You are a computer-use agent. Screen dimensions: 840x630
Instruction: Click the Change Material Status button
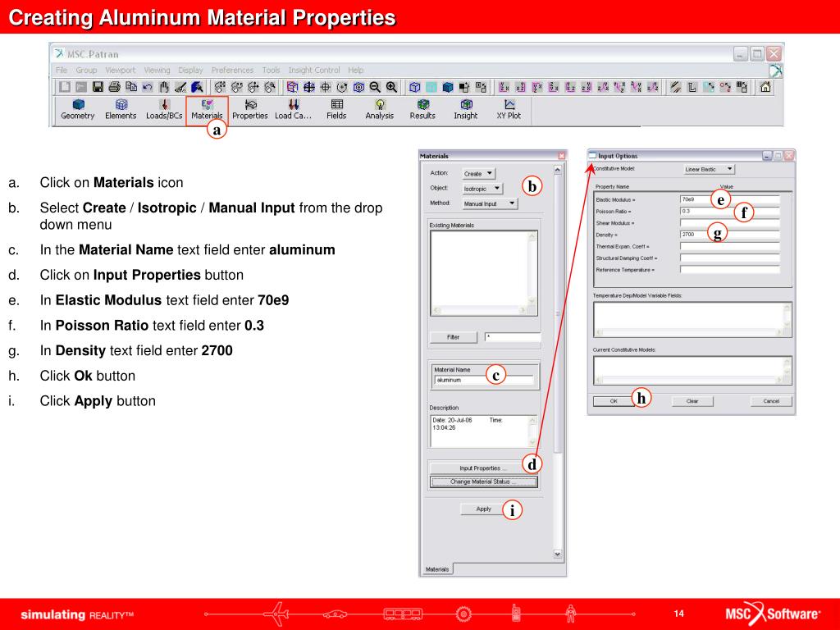point(483,482)
